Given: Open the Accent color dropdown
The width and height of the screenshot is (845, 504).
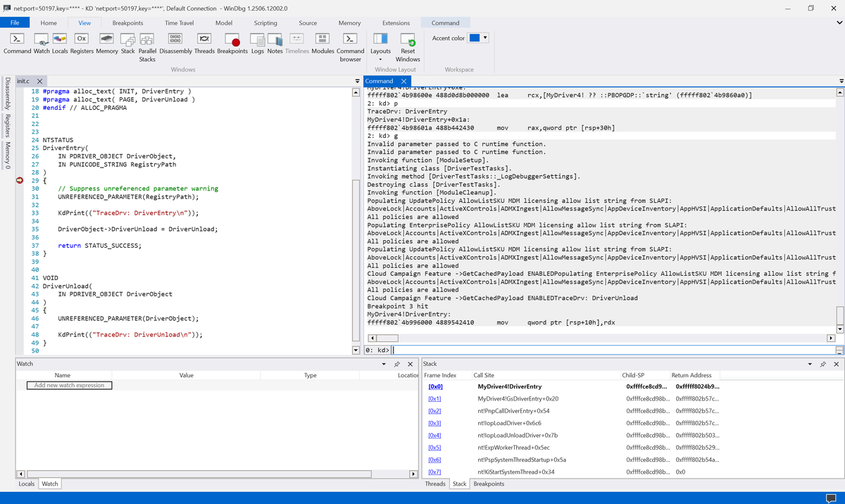Looking at the screenshot, I should click(x=484, y=38).
